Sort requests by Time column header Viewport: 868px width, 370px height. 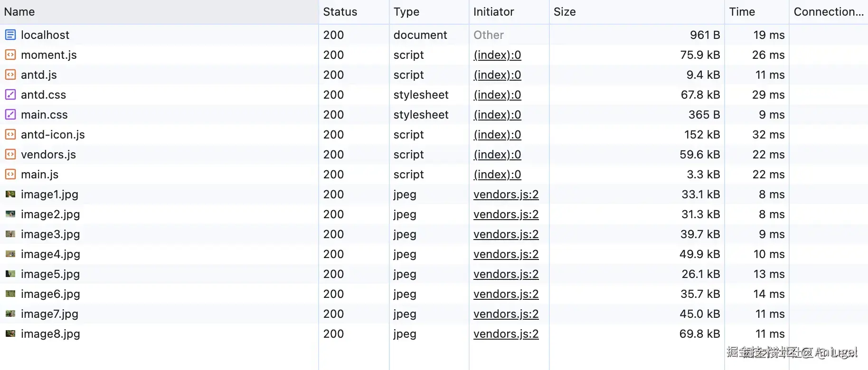pyautogui.click(x=742, y=12)
